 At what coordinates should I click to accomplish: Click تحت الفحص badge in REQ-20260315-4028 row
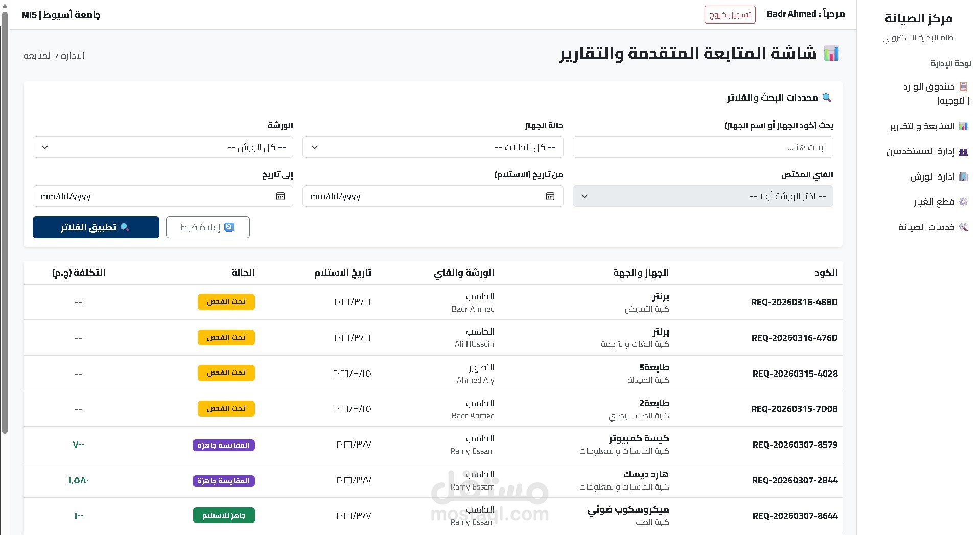coord(226,373)
